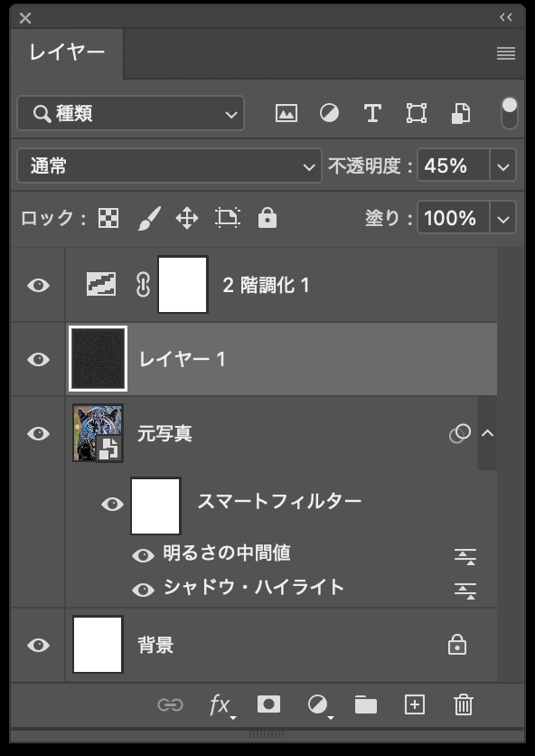Filter layers by pixel image icon
The image size is (535, 756).
286,113
